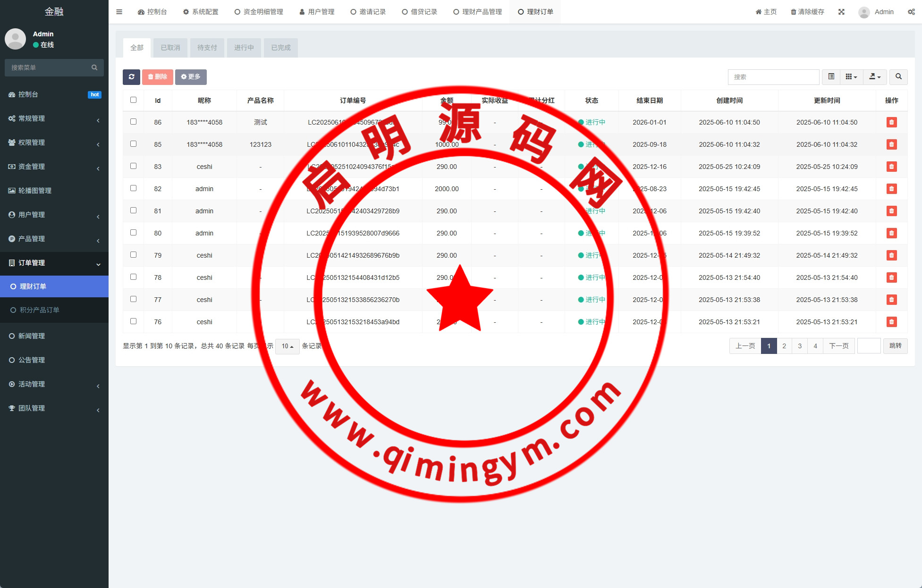The height and width of the screenshot is (588, 922).
Task: Click the 更多 button
Action: click(191, 77)
